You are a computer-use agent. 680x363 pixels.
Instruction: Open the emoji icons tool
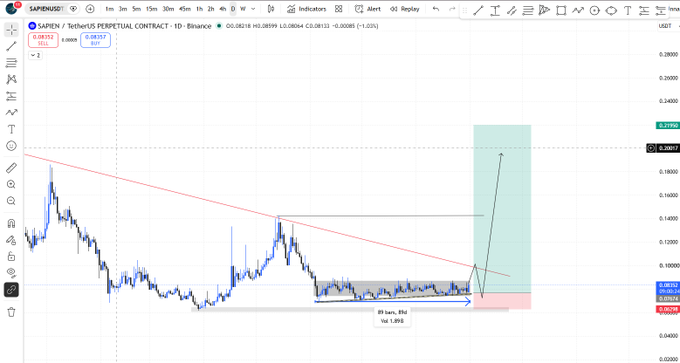point(11,146)
